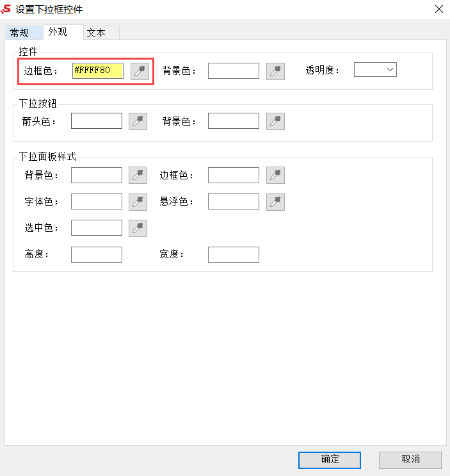Click eyedropper for 下拉面板样式 背景色 field
The height and width of the screenshot is (476, 450).
138,175
